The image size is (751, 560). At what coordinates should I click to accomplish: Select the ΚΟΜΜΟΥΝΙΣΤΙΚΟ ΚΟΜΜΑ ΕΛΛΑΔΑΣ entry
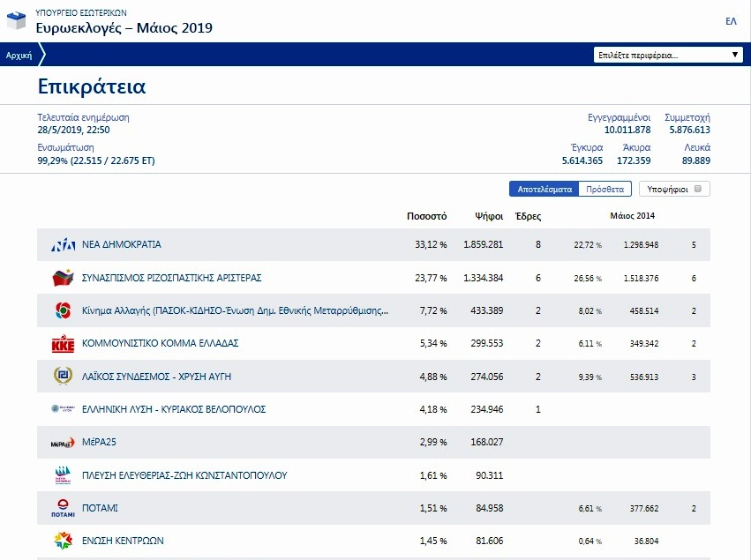click(161, 344)
